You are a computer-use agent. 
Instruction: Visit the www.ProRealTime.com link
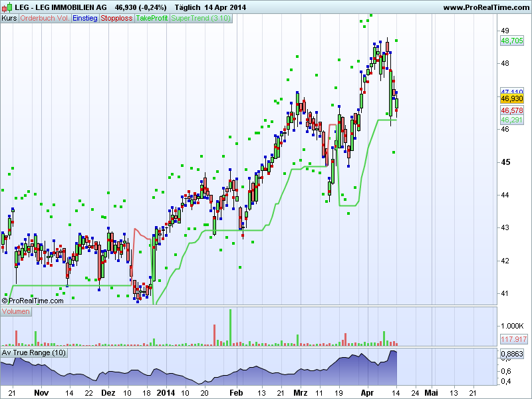(x=485, y=7)
